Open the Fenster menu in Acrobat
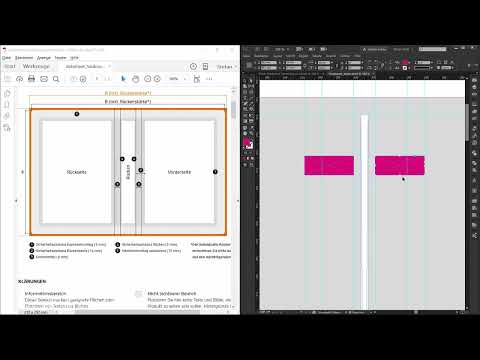The width and height of the screenshot is (480, 360). (x=61, y=58)
